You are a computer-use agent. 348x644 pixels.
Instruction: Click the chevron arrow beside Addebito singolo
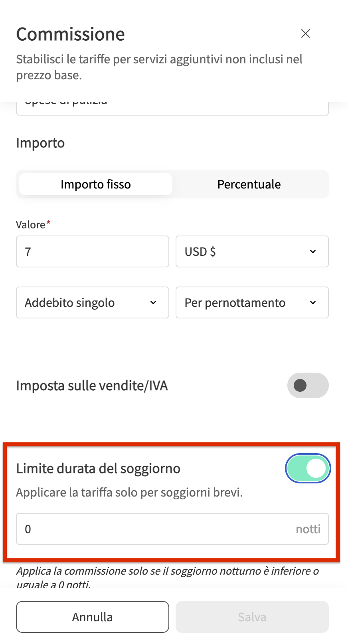click(x=153, y=302)
